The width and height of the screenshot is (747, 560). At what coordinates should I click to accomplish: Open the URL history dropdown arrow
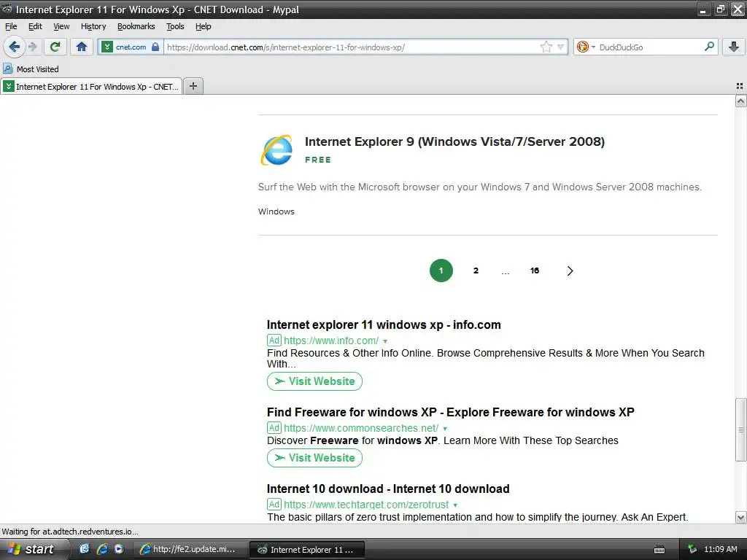[x=561, y=47]
